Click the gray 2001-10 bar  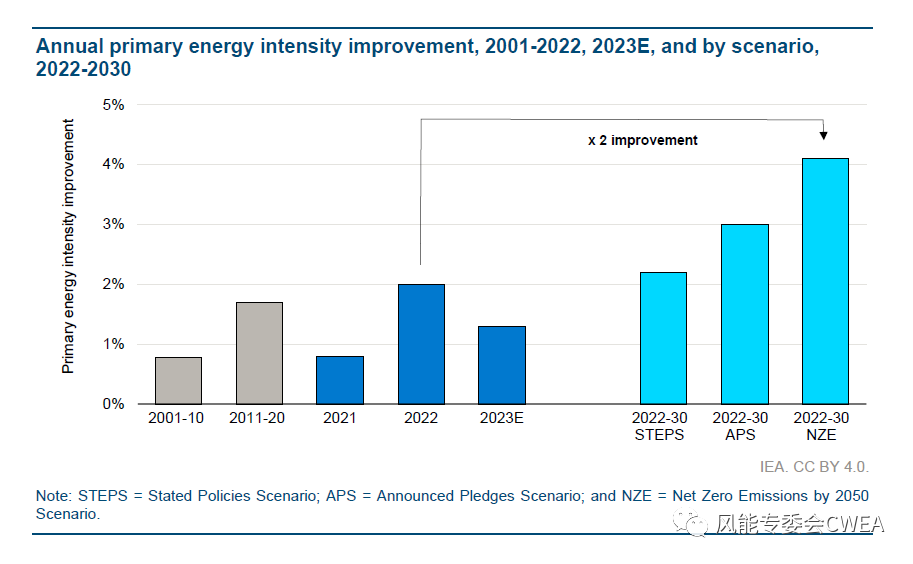coord(178,380)
